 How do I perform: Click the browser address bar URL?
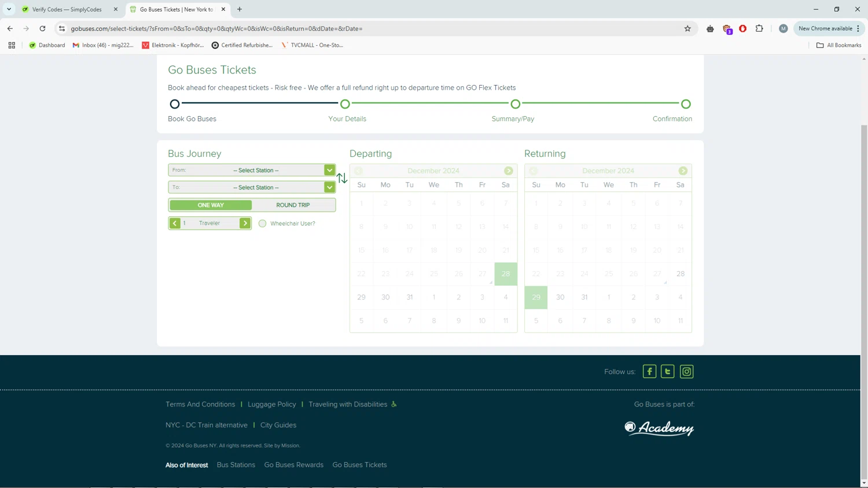[x=216, y=28]
